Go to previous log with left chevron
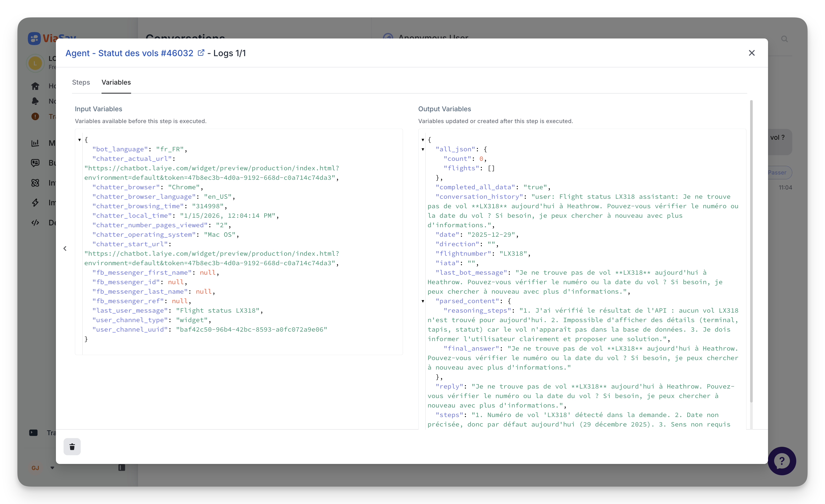Screen dimensions: 825x504 [65, 248]
